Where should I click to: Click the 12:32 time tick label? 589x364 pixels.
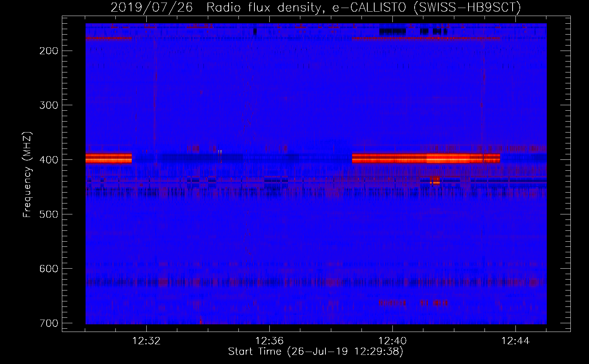click(146, 341)
